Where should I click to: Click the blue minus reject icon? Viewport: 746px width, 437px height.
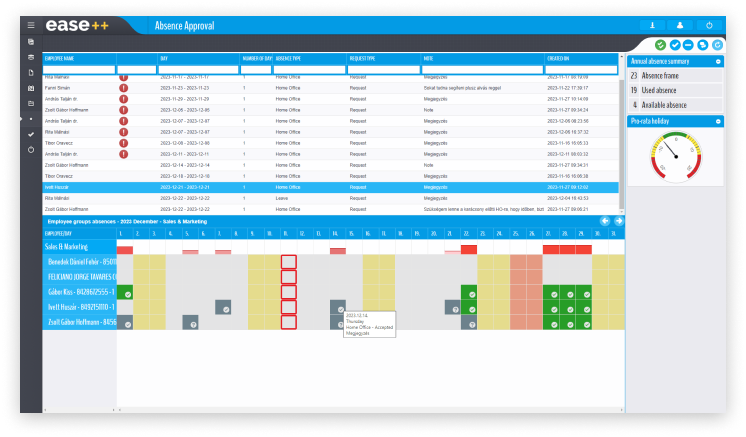click(688, 45)
